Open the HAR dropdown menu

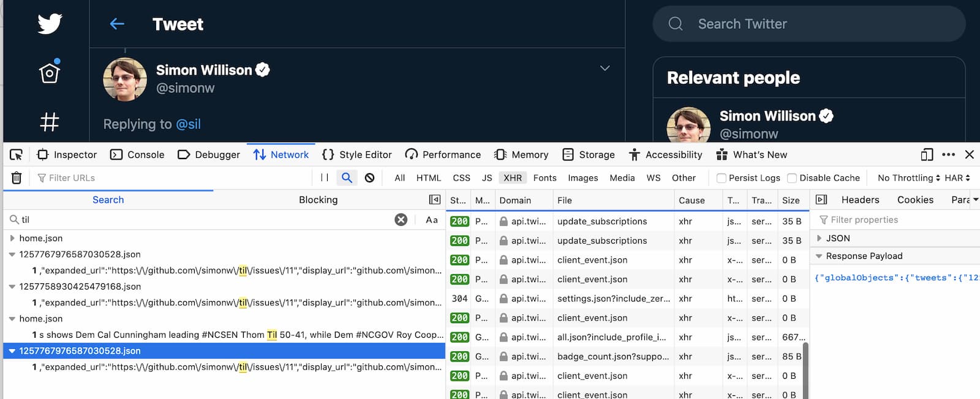[957, 178]
